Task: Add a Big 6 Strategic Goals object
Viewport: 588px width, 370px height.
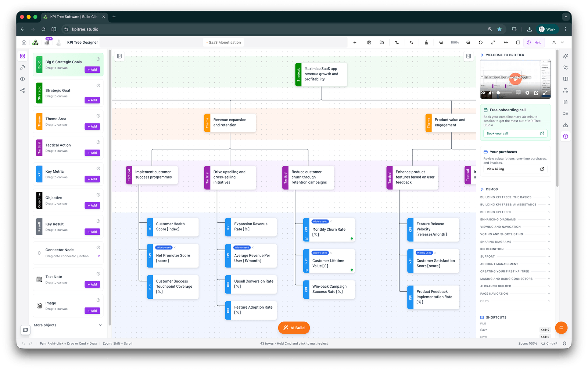Action: 92,70
